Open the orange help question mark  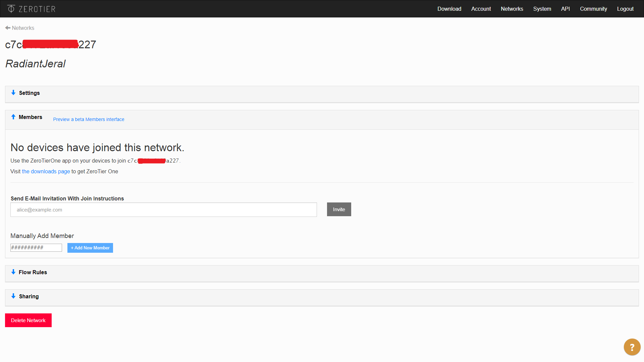pyautogui.click(x=632, y=347)
